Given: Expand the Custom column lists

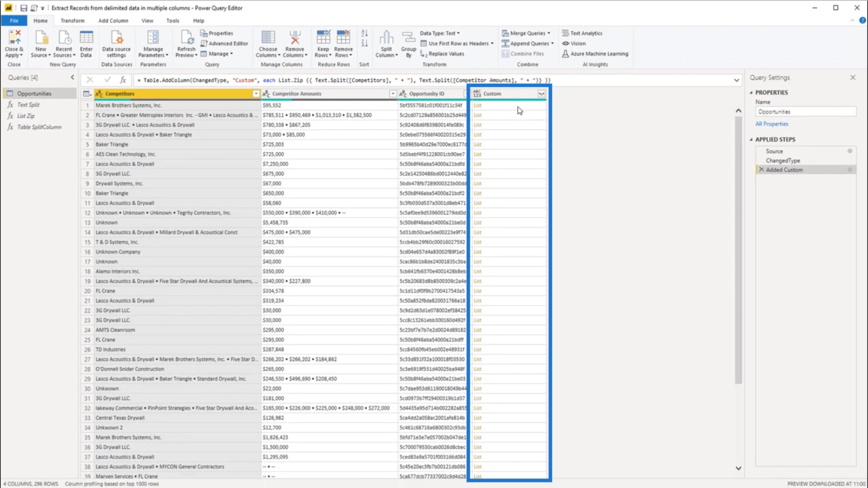Looking at the screenshot, I should (x=541, y=94).
